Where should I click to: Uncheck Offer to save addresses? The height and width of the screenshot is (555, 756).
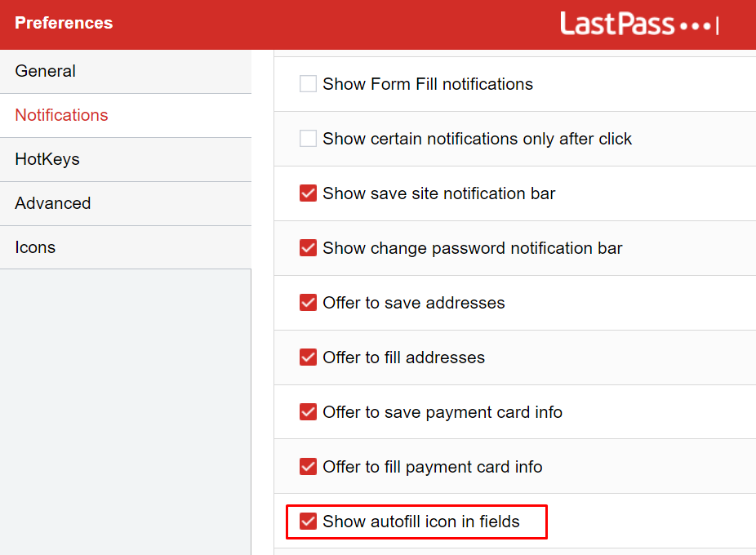[x=308, y=303]
